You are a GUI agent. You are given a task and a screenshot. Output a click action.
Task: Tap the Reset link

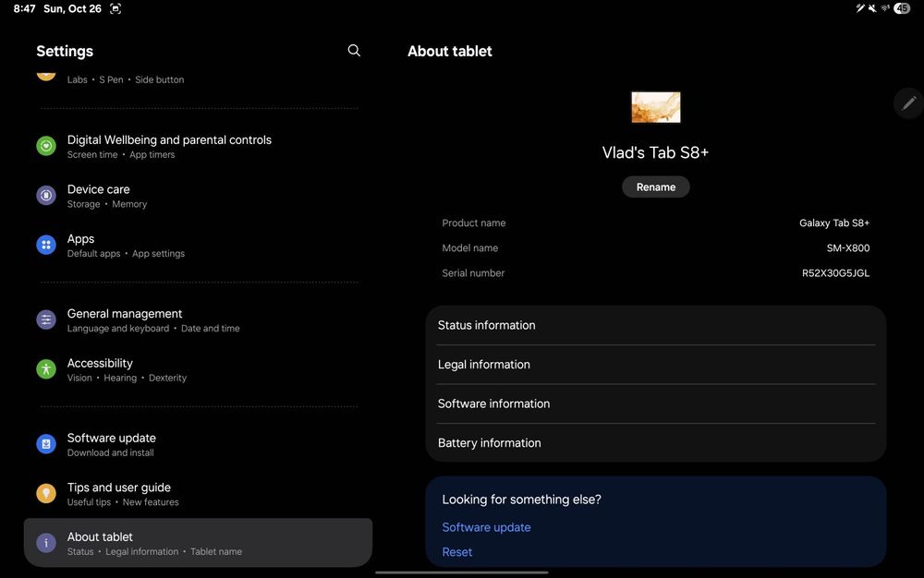[456, 552]
